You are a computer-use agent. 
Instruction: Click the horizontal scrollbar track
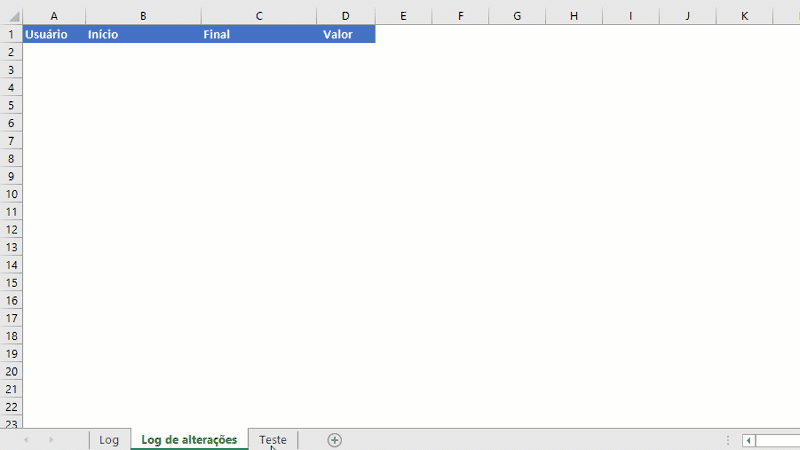pos(780,440)
